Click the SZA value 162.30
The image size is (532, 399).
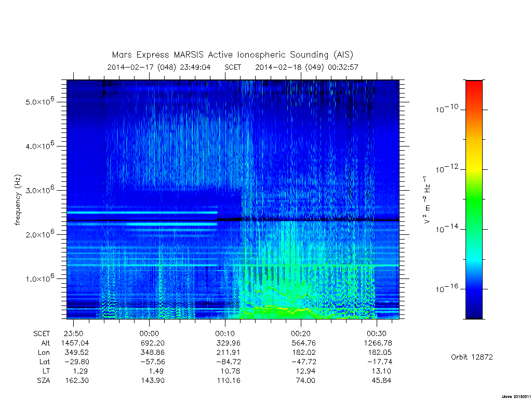[x=77, y=380]
